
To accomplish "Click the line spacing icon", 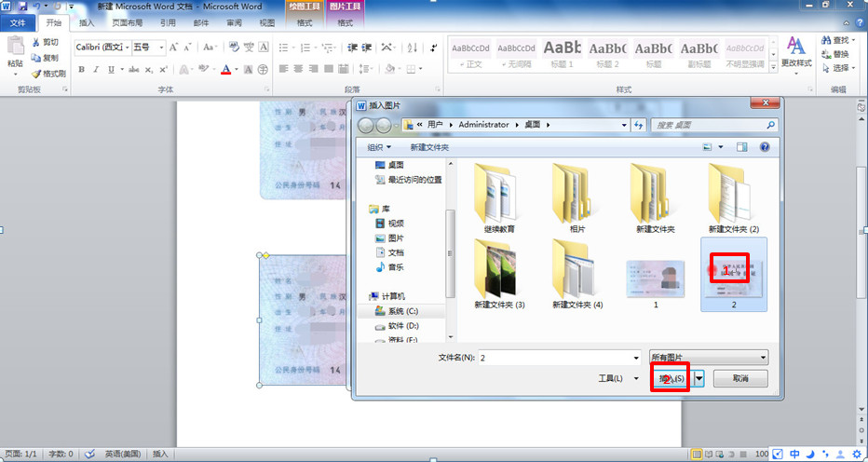I will (x=364, y=70).
